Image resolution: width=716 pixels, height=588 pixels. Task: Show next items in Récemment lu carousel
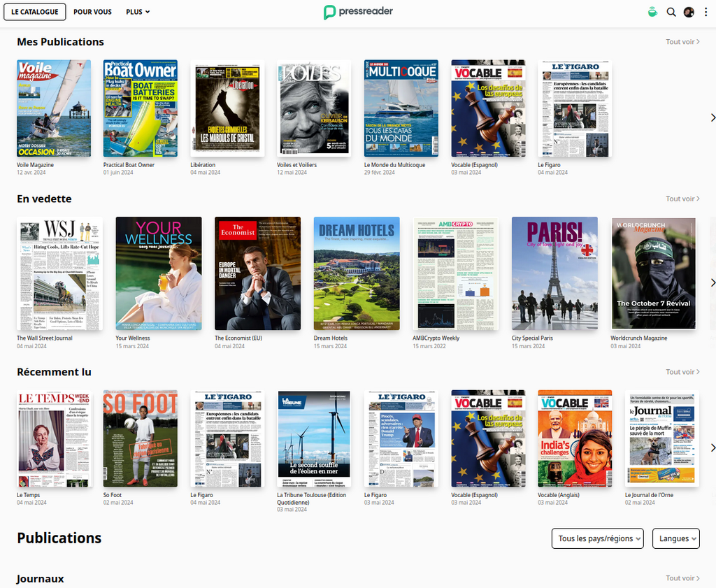pyautogui.click(x=713, y=447)
